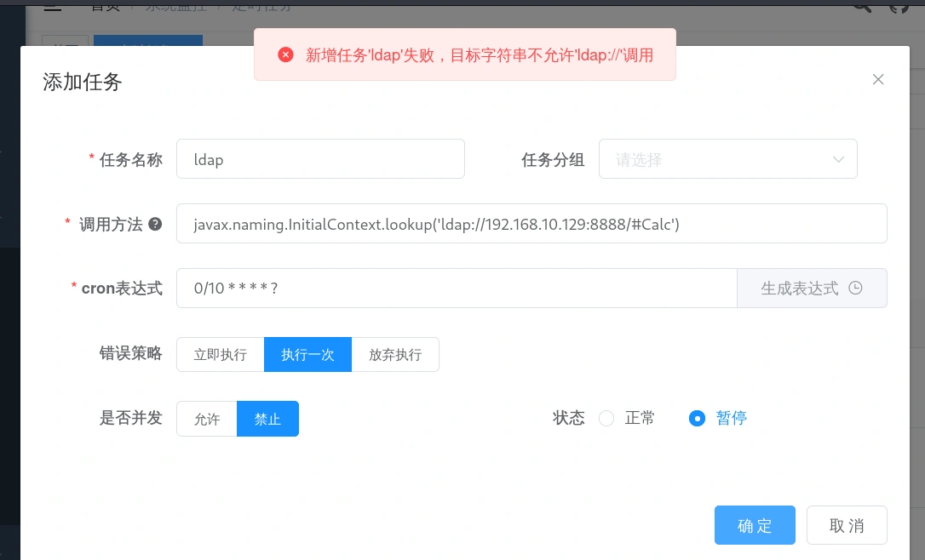Open the 任务分组 dropdown

pos(727,159)
